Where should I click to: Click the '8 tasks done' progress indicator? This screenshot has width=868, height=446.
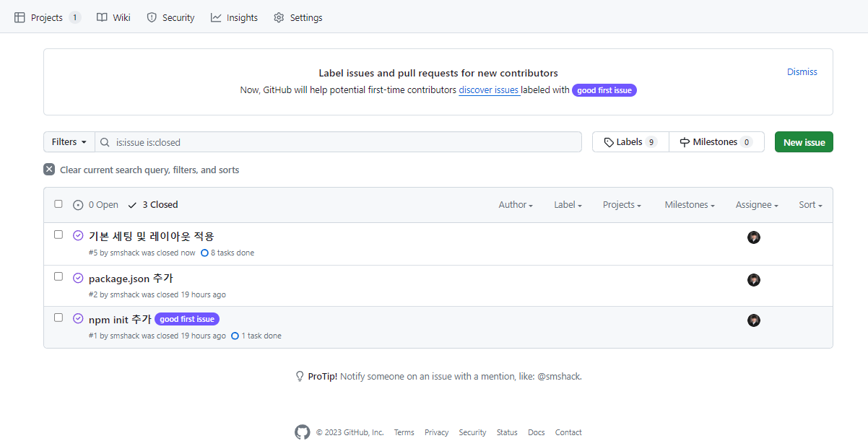pyautogui.click(x=227, y=253)
